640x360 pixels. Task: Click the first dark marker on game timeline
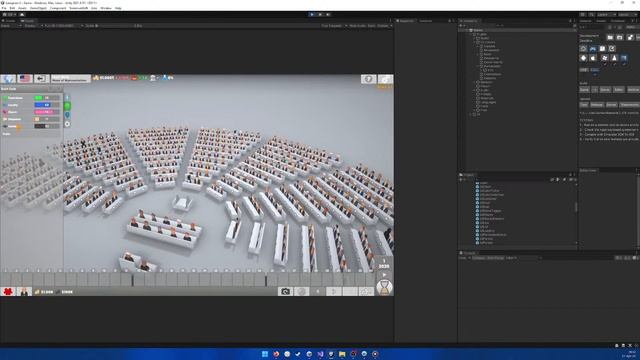pyautogui.click(x=133, y=280)
